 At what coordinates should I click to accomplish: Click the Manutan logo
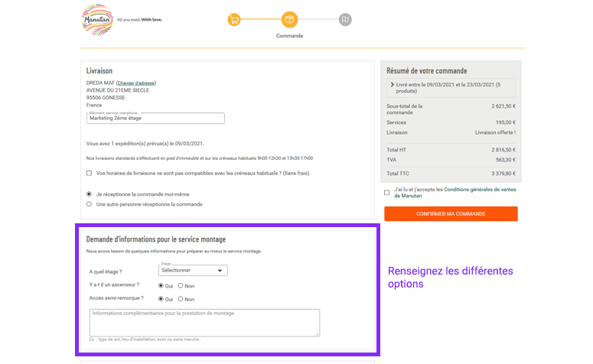tap(98, 20)
